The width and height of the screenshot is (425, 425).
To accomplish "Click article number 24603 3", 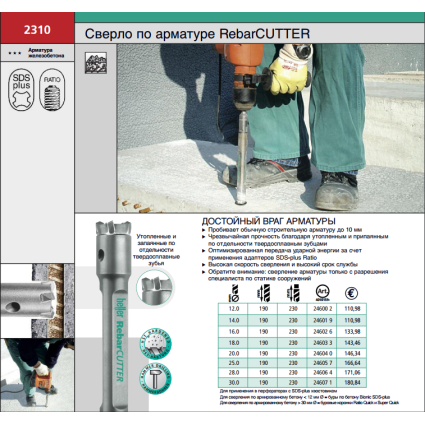I will 322,343.
